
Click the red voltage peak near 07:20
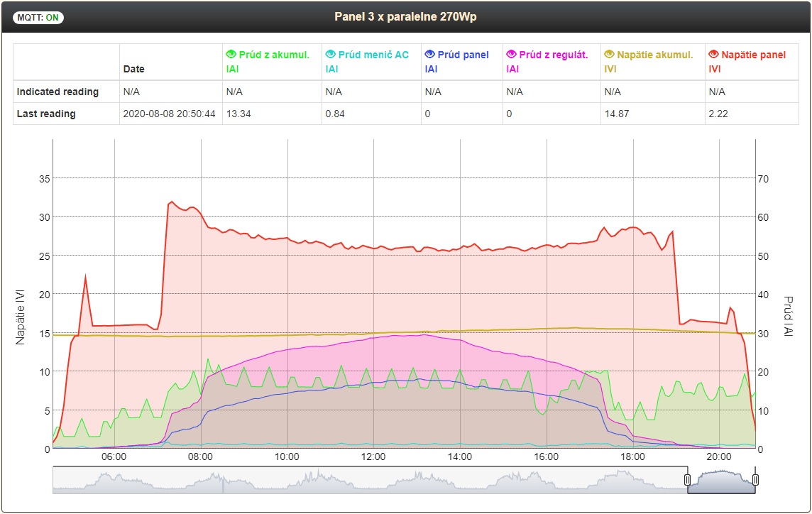pyautogui.click(x=171, y=202)
